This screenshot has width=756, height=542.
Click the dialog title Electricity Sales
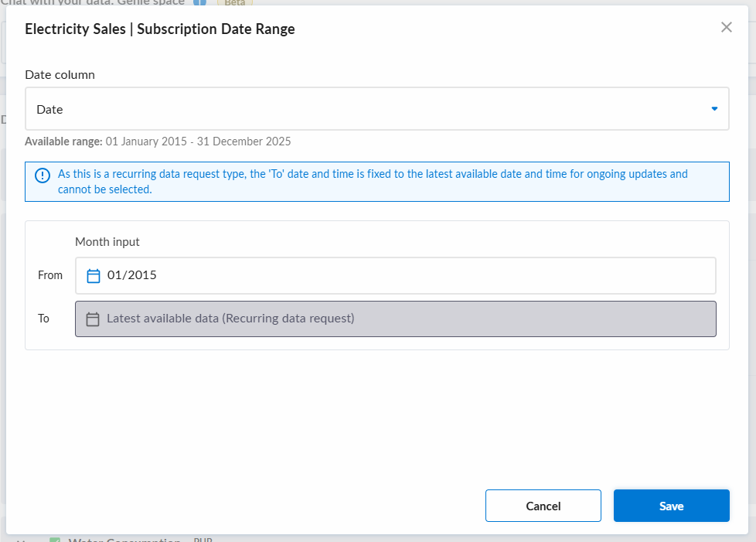(159, 29)
